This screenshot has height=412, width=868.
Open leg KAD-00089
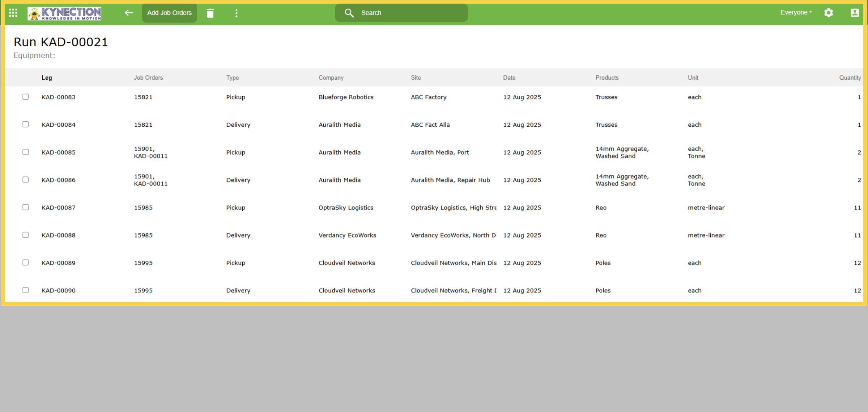(x=59, y=263)
